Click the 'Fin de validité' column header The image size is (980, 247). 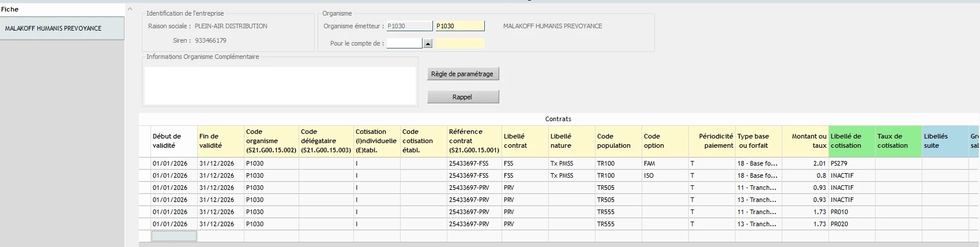[220, 141]
